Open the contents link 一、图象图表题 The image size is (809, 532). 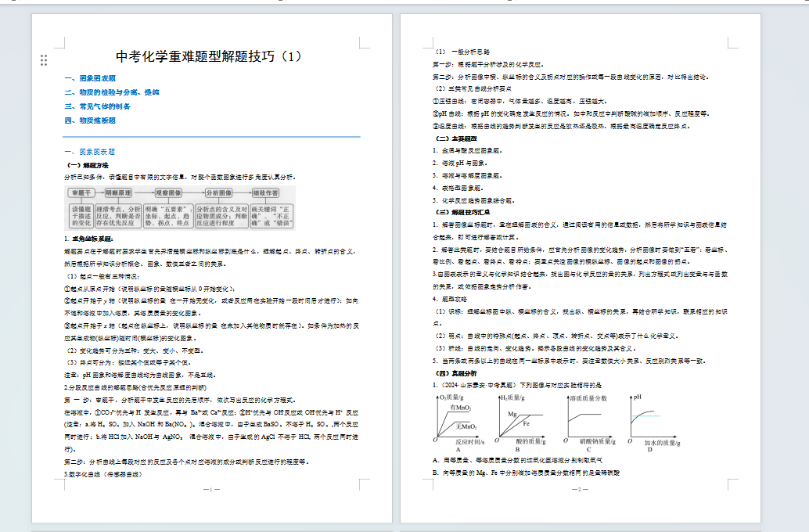(x=90, y=78)
